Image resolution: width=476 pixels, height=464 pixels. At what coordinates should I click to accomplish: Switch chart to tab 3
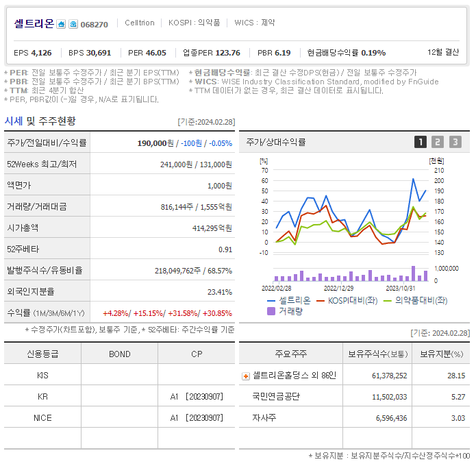tap(455, 142)
